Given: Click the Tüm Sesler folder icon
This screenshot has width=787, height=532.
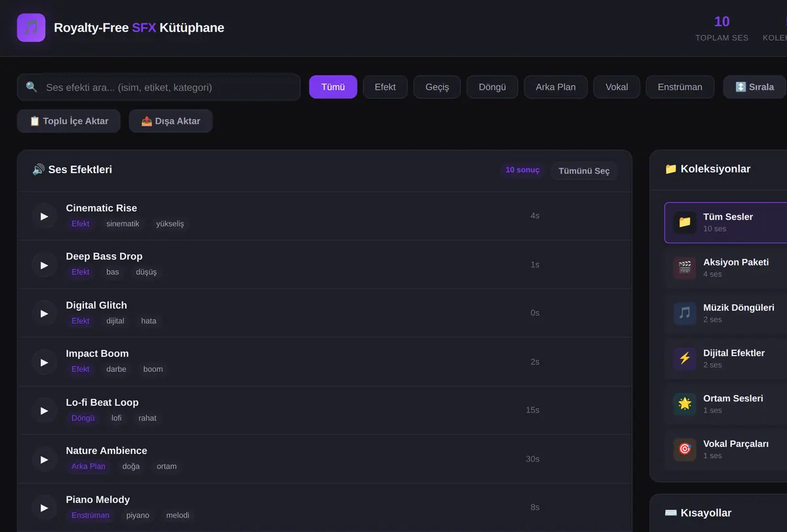Looking at the screenshot, I should 685,222.
